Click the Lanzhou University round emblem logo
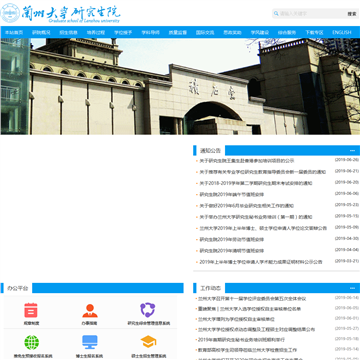Image resolution: width=360 pixels, height=360 pixels. coord(10,13)
